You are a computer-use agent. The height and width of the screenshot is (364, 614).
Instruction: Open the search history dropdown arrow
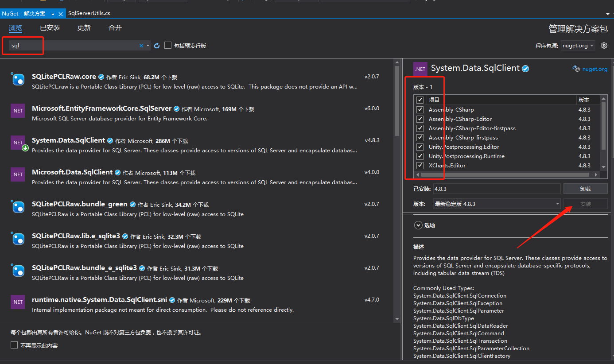click(148, 46)
